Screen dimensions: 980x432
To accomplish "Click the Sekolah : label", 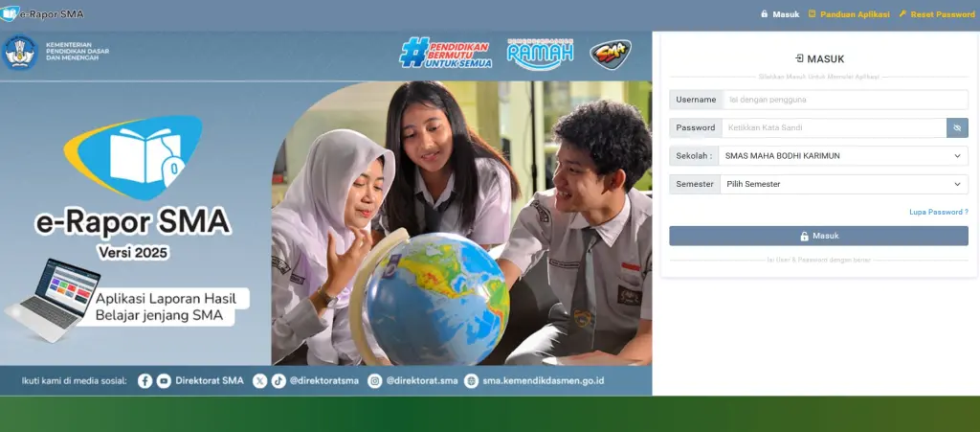I will pos(694,156).
